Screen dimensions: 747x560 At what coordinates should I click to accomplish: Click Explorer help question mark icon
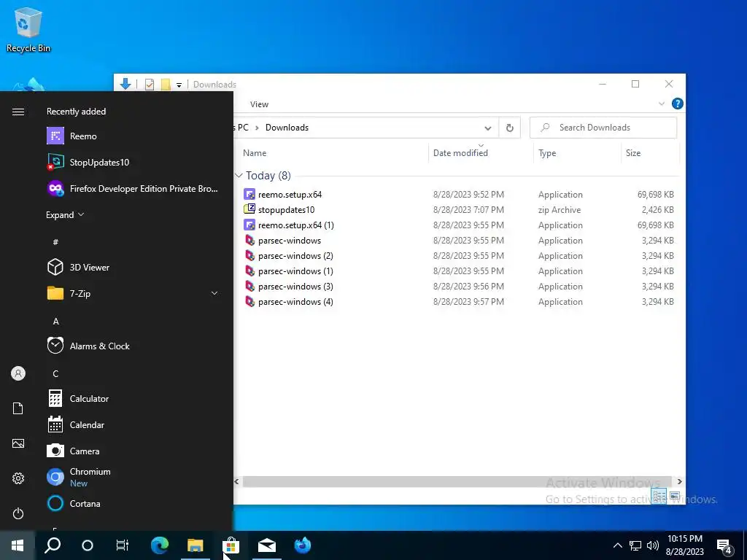click(677, 104)
